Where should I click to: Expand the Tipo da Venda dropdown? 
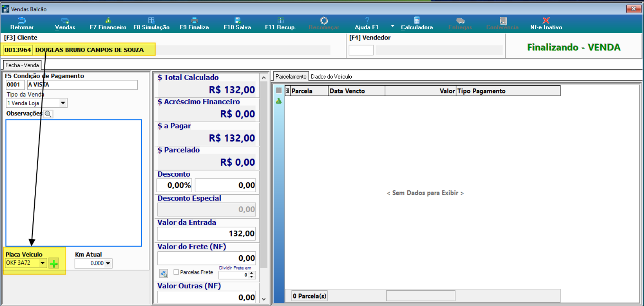(63, 103)
